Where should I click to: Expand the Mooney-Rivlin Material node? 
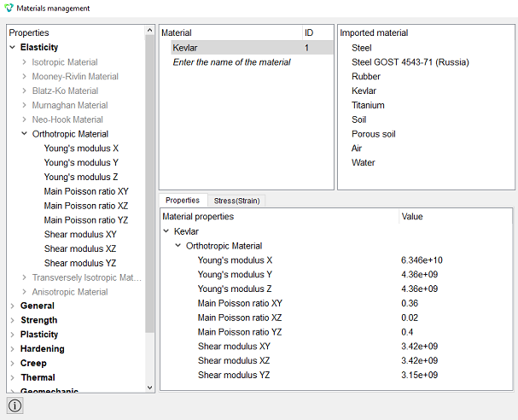tap(24, 76)
